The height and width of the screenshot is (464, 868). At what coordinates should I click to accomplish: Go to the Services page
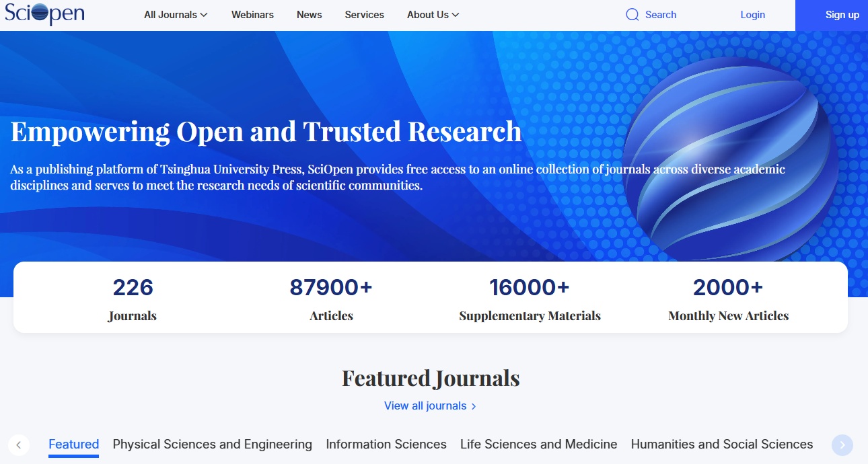click(365, 15)
